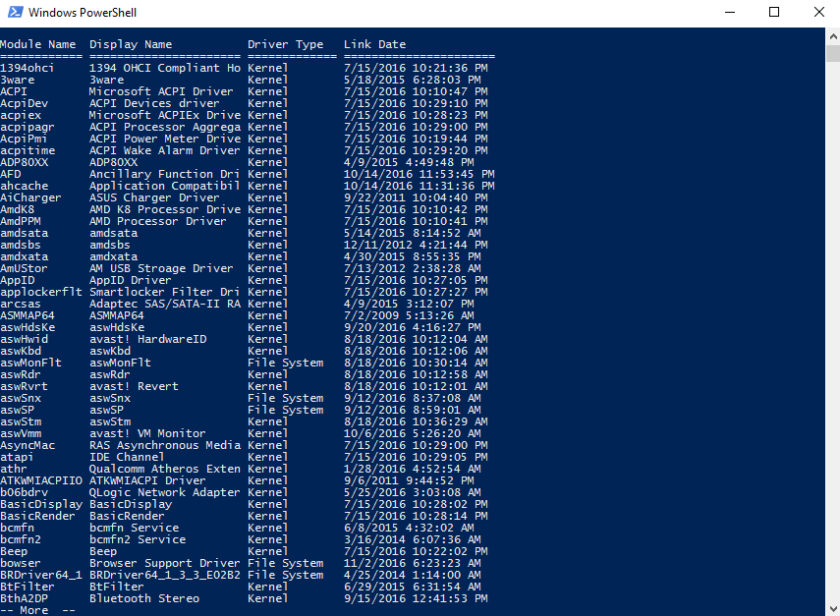Click the scrollbar up arrow
Screen dimensions: 840x616
(832, 34)
